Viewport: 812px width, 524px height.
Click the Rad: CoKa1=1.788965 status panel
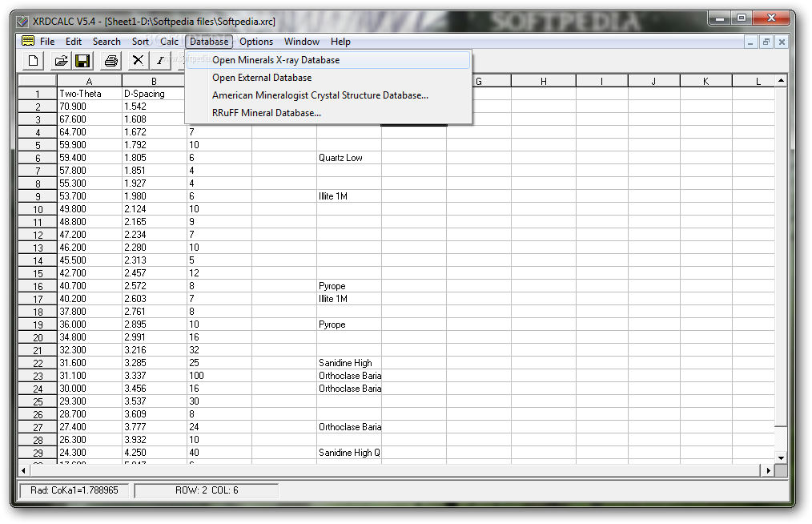click(74, 490)
